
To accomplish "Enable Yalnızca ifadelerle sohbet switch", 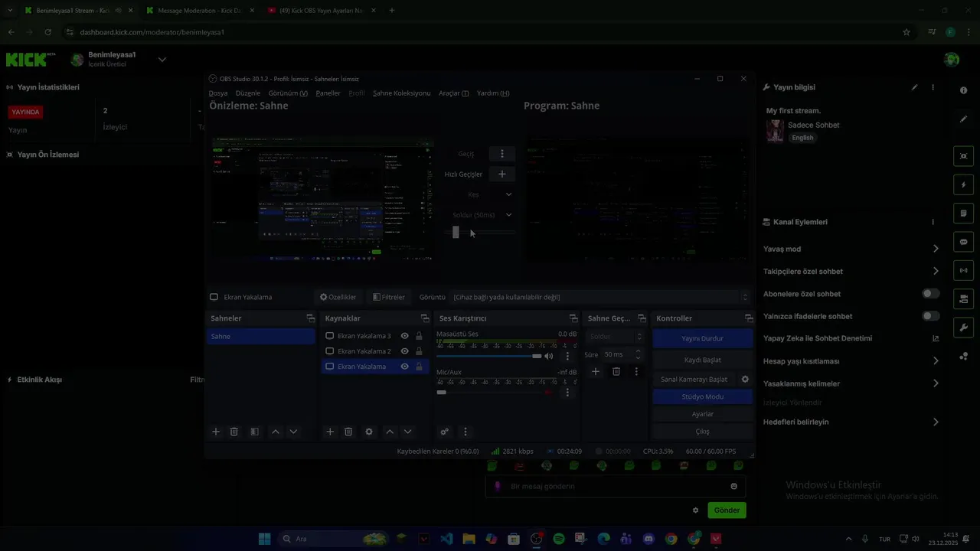I will click(930, 316).
